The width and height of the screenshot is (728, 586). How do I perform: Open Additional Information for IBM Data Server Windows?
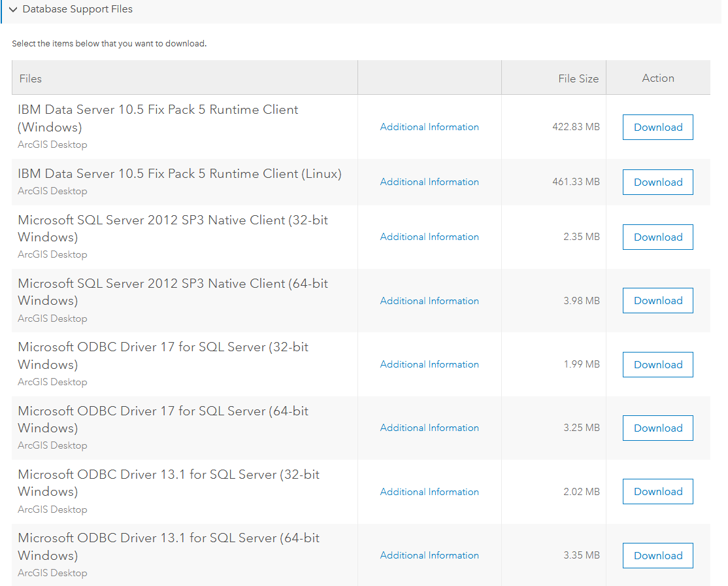429,127
